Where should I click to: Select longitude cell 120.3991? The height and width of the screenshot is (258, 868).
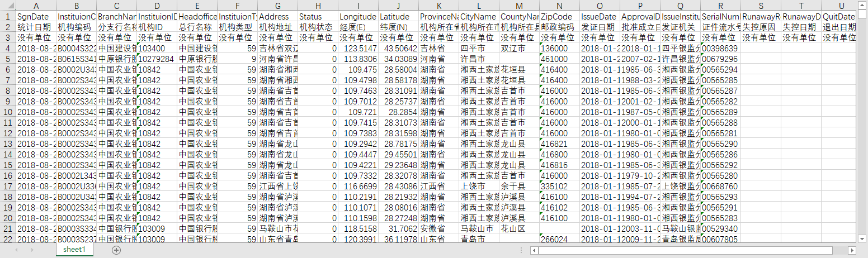[x=358, y=240]
